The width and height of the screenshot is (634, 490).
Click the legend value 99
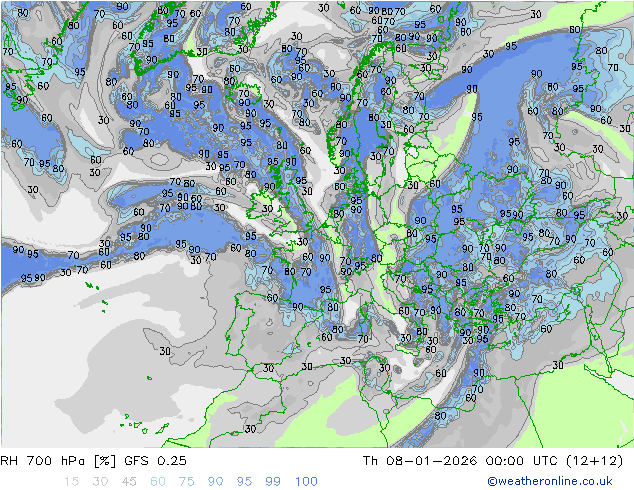pos(273,481)
